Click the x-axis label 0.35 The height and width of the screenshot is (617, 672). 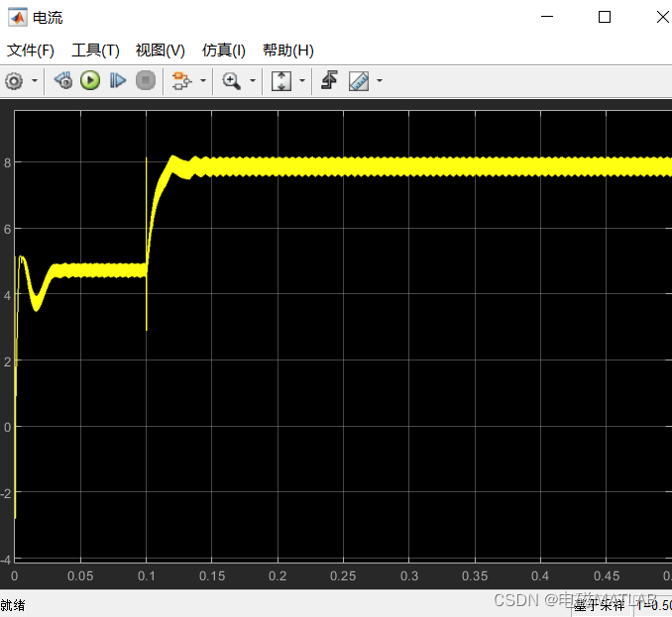tap(475, 576)
